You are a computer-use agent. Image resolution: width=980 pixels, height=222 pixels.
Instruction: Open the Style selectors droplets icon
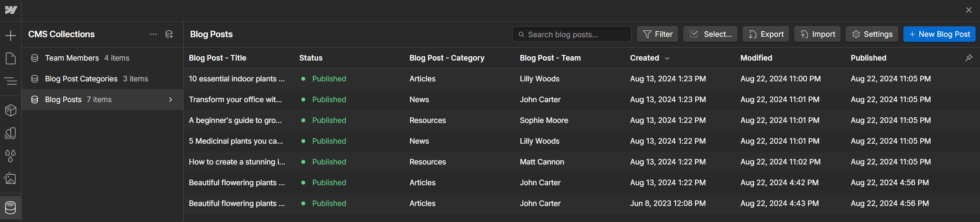point(11,156)
